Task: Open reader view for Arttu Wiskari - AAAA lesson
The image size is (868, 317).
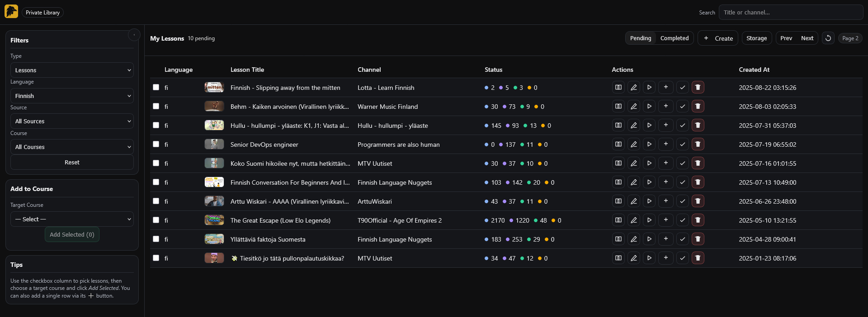Action: [x=618, y=201]
